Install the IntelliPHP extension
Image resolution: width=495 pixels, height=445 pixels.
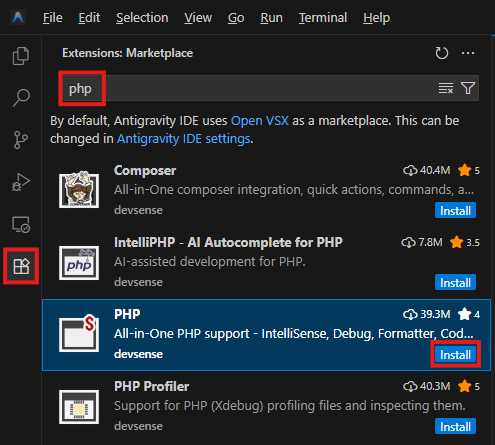pos(455,283)
